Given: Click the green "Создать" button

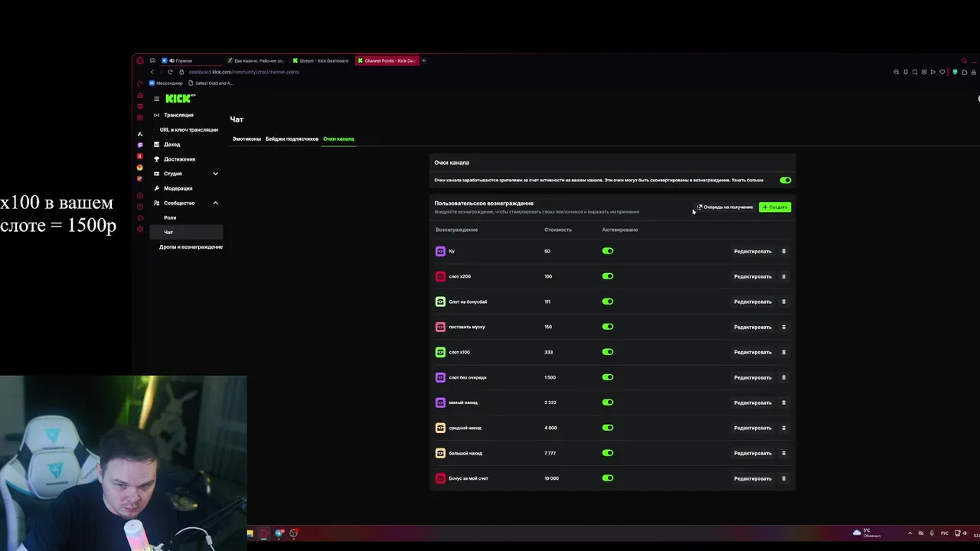Looking at the screenshot, I should [775, 207].
